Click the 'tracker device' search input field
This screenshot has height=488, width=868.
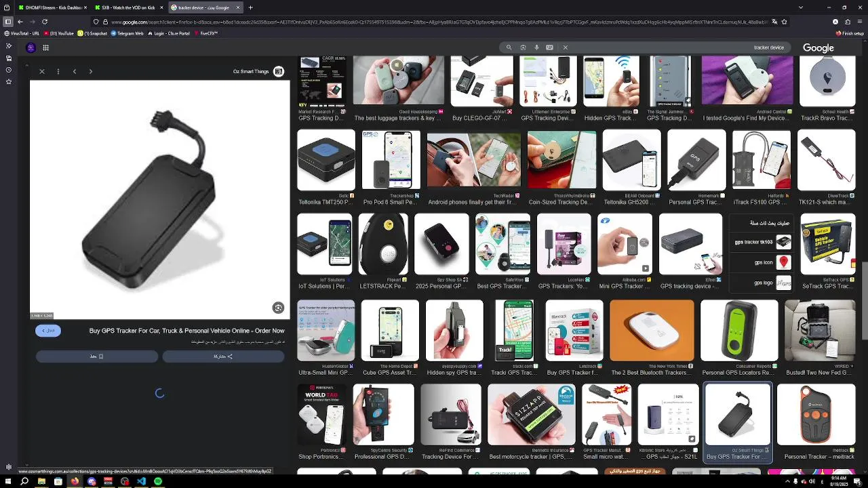(x=678, y=47)
